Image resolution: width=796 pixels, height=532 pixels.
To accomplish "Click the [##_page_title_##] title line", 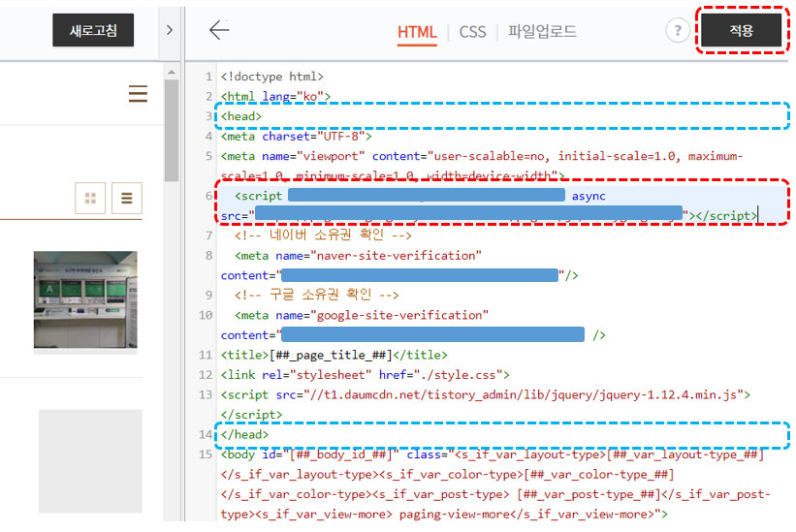I will pos(334,355).
